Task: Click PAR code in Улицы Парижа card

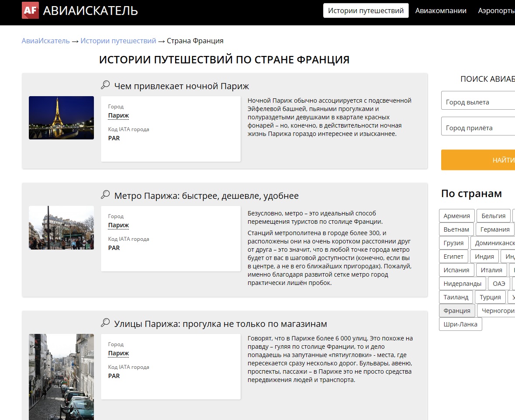Action: coord(114,376)
